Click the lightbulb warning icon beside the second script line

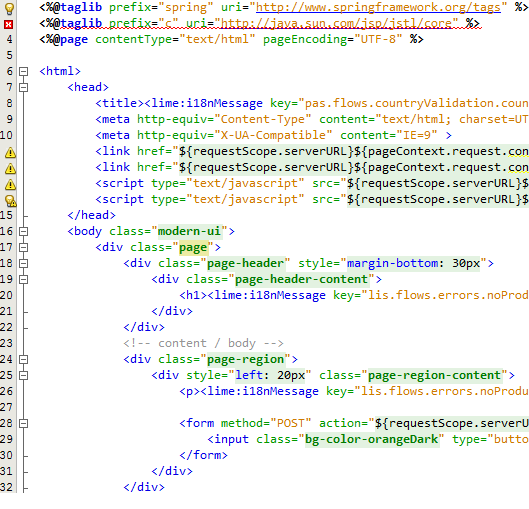(10, 201)
